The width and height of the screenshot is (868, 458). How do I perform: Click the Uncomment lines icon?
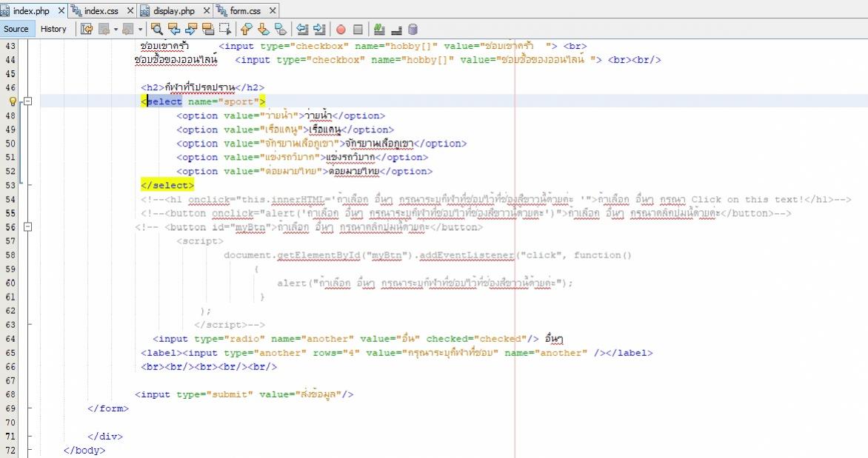(396, 30)
